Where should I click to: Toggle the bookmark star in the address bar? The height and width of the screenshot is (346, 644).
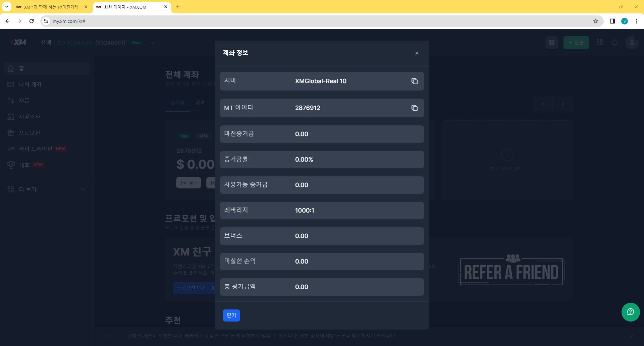pos(596,21)
